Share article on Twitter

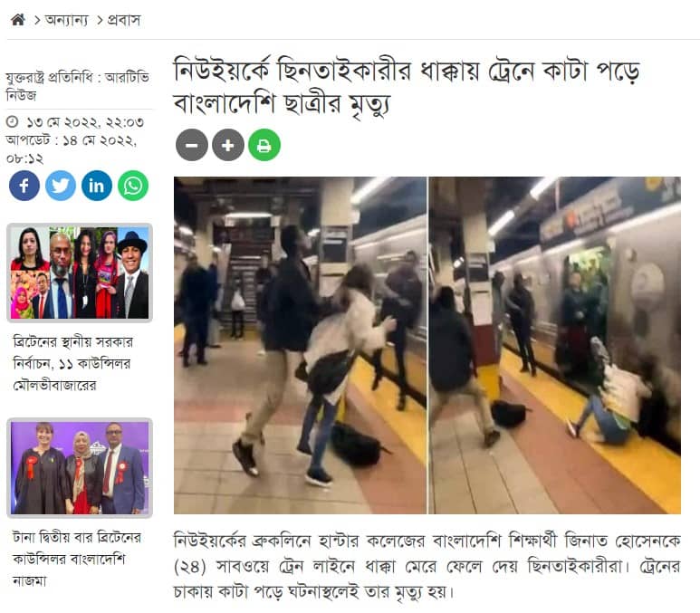(x=61, y=186)
